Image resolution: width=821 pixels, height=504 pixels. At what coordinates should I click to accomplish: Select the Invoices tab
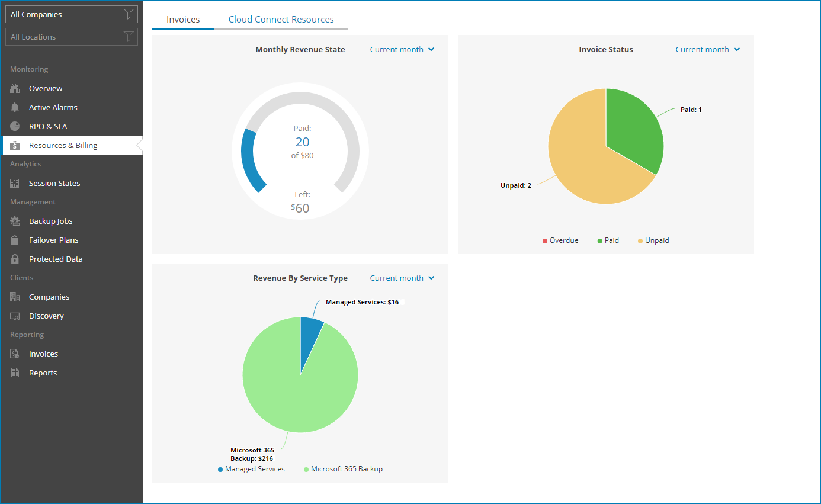182,19
